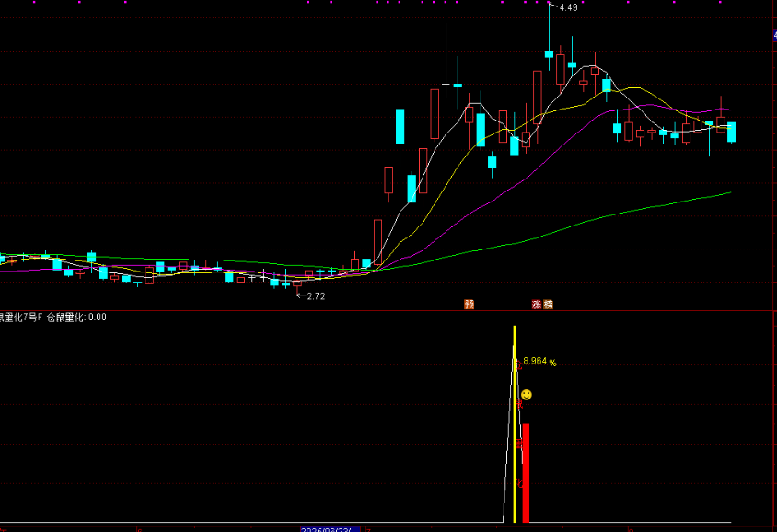
Task: Click the 榜 marker badge below chart
Action: coord(549,304)
